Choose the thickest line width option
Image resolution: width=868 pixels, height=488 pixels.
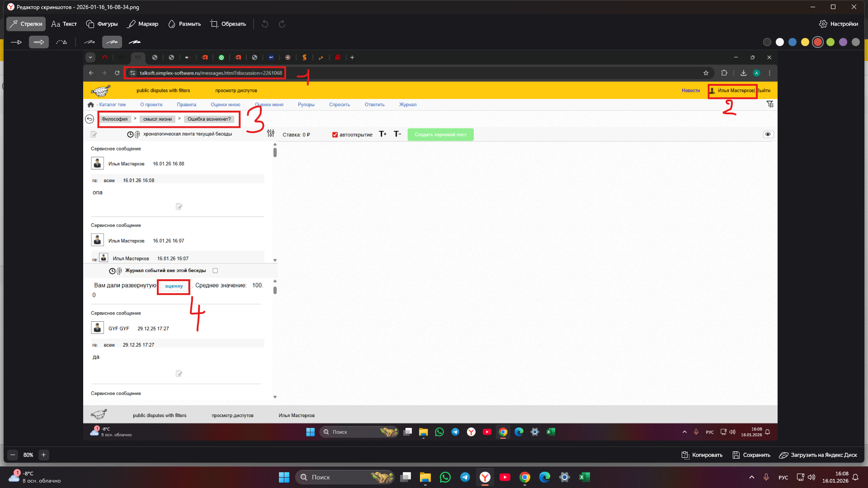point(135,42)
